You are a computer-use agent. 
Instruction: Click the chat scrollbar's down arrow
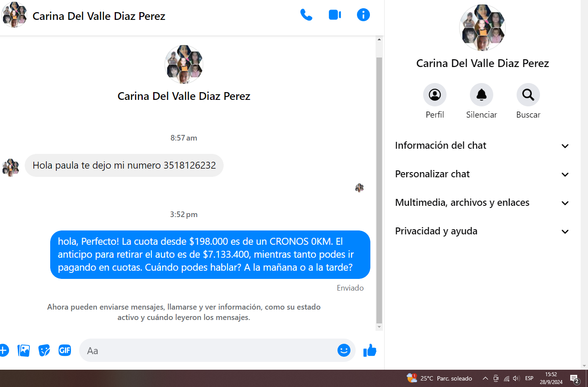379,327
